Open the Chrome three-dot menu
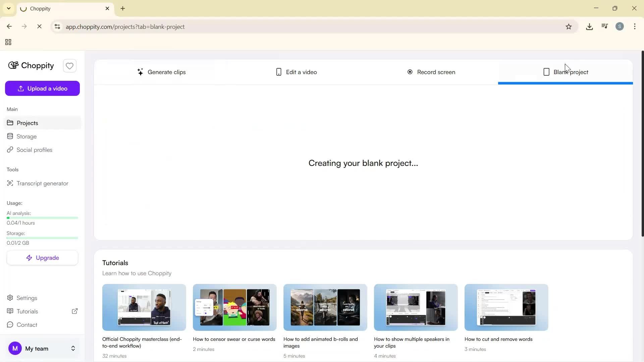Screen dimensions: 644x362 tap(635, 26)
